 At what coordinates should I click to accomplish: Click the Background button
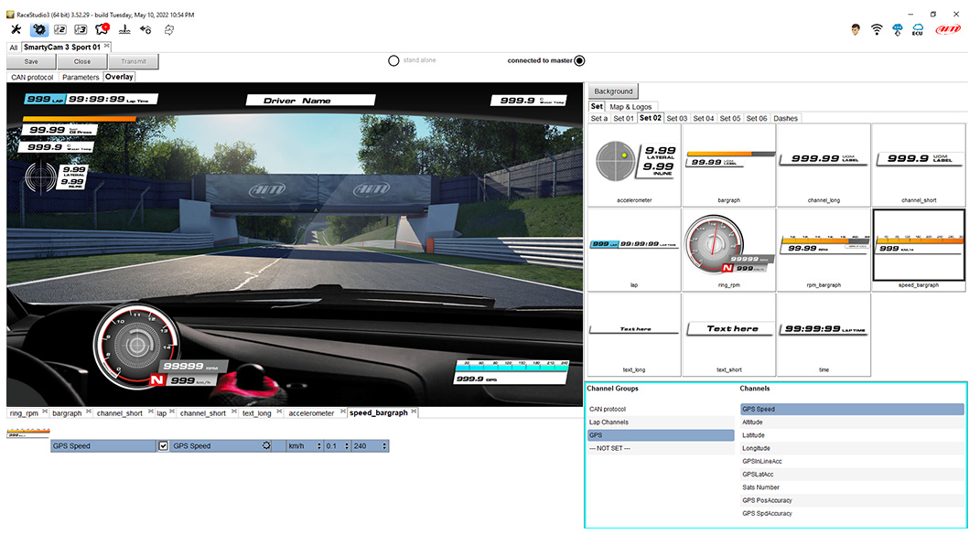(613, 91)
